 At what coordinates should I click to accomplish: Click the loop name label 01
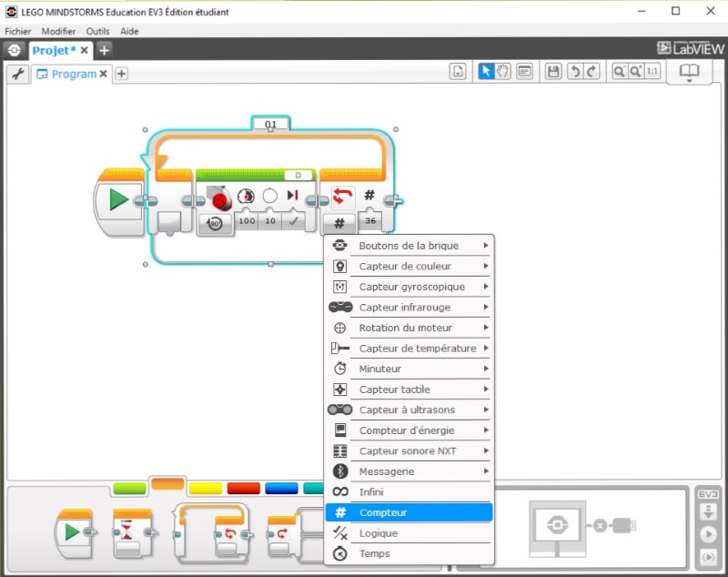click(x=270, y=124)
